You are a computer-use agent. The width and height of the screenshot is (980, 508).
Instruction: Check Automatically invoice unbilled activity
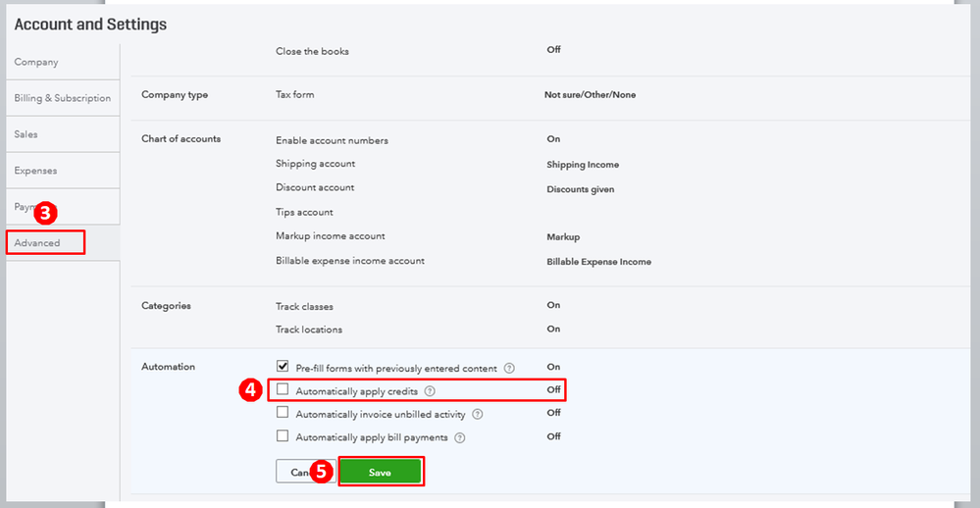point(283,413)
